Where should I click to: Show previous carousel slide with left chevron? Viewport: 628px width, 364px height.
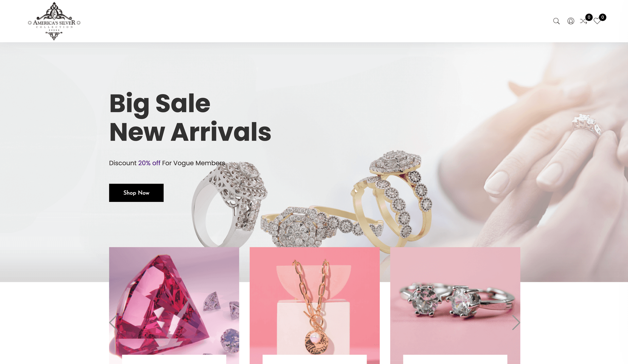click(113, 323)
